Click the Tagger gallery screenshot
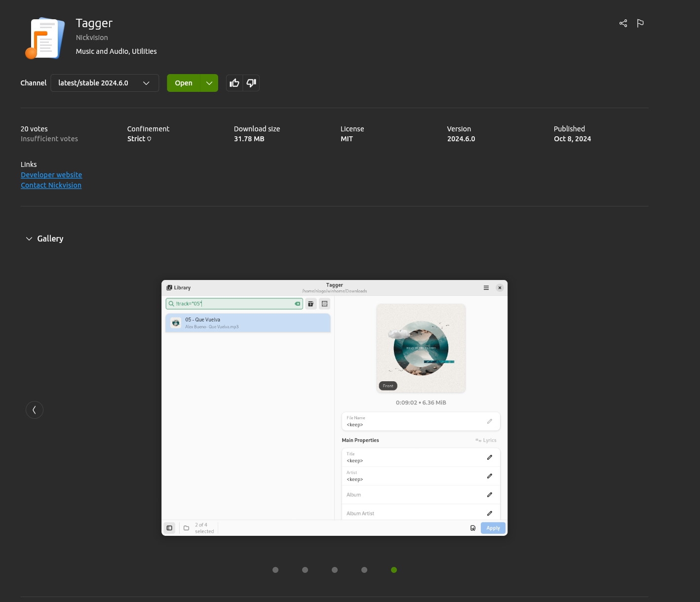This screenshot has width=700, height=602. pos(335,408)
